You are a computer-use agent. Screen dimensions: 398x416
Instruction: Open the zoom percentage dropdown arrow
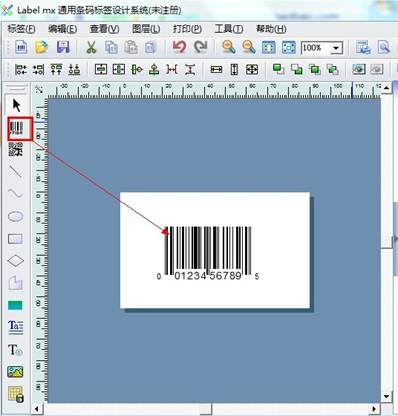[x=336, y=48]
